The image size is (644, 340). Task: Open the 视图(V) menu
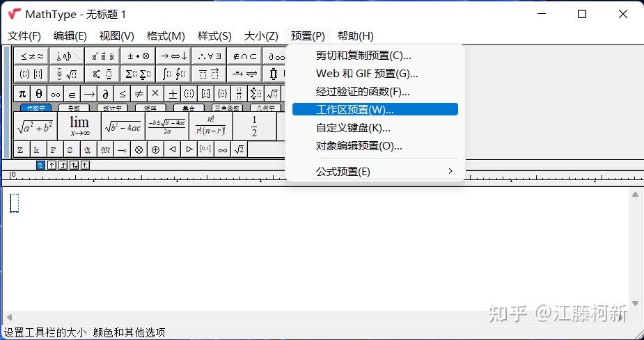point(117,35)
